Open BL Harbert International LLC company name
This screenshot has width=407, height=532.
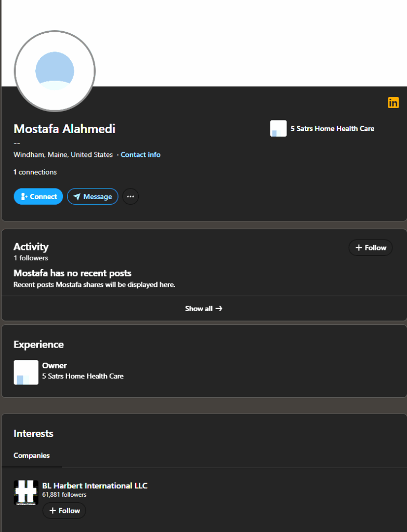coord(95,486)
